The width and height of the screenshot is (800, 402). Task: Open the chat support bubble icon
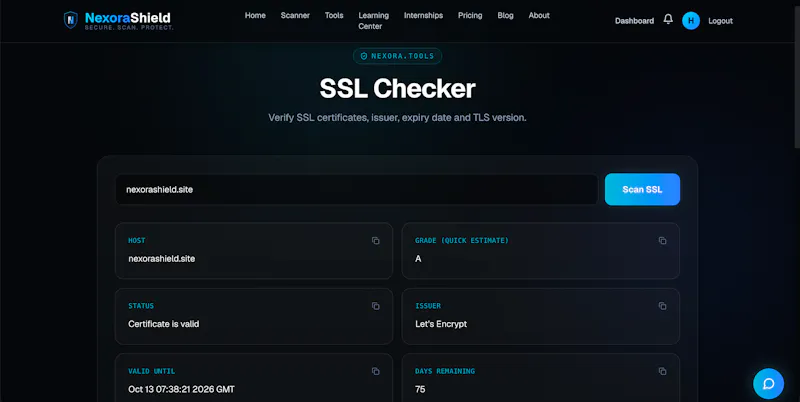(x=768, y=384)
